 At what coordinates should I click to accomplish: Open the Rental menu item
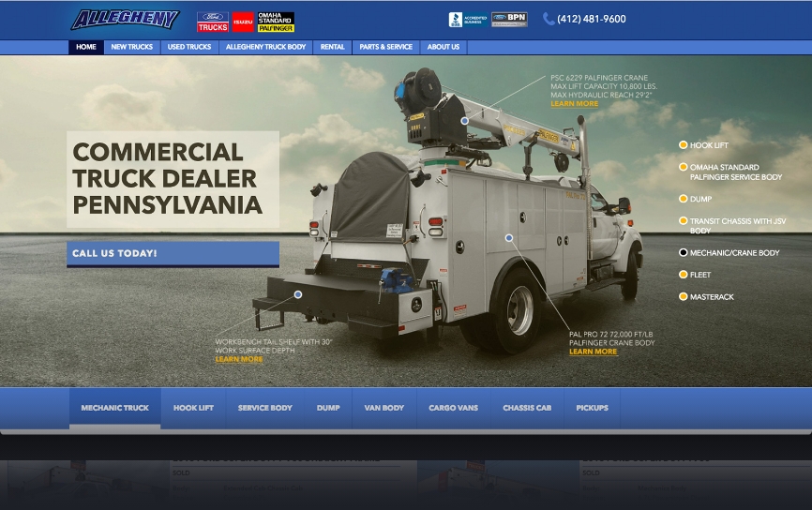tap(333, 47)
